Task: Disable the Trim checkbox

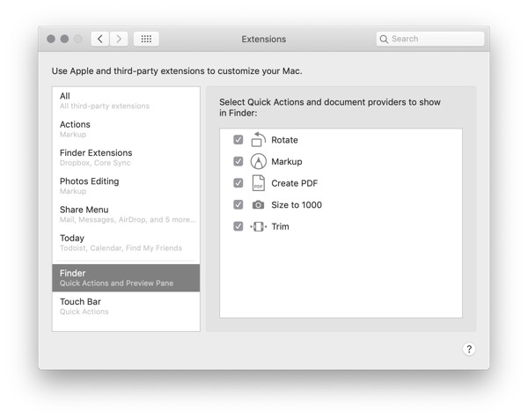Action: pos(238,226)
